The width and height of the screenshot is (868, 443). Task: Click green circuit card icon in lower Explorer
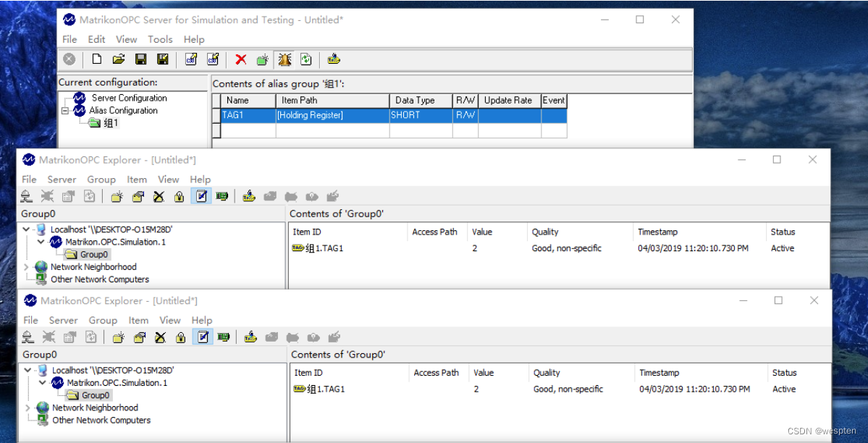(x=224, y=337)
